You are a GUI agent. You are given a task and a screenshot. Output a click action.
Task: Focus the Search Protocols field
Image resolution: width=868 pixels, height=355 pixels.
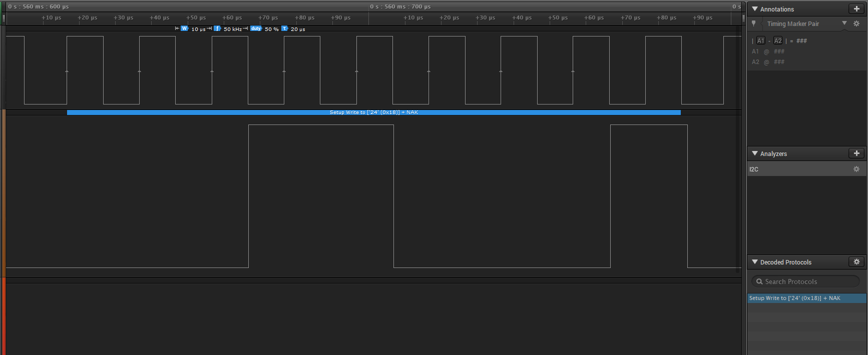[805, 281]
